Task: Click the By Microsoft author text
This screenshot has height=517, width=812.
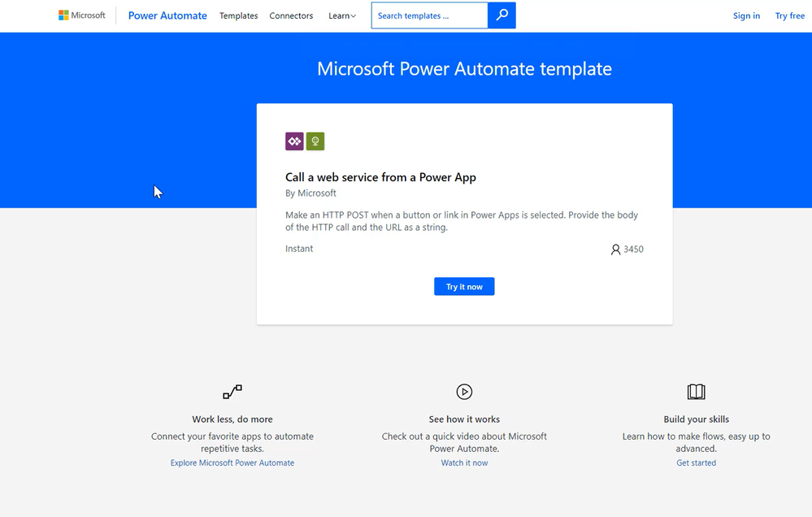Action: [310, 193]
